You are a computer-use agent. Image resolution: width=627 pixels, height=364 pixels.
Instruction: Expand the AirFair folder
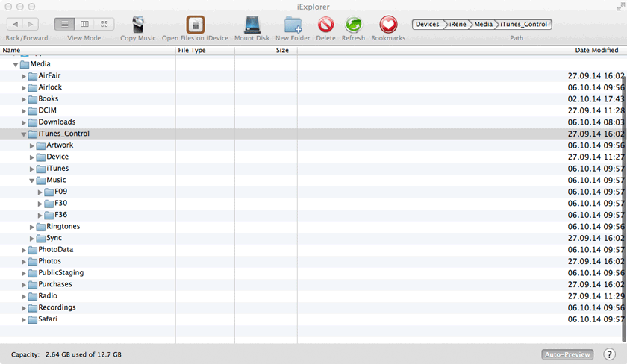24,76
